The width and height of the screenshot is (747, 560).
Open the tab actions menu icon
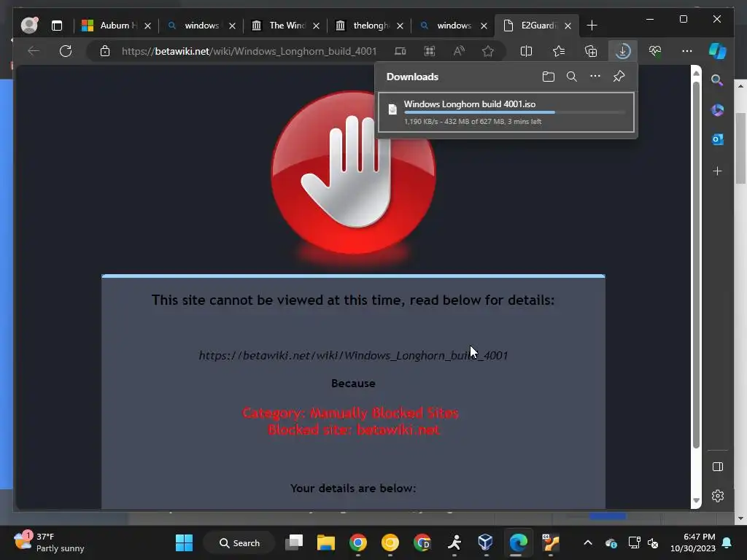[x=57, y=26]
